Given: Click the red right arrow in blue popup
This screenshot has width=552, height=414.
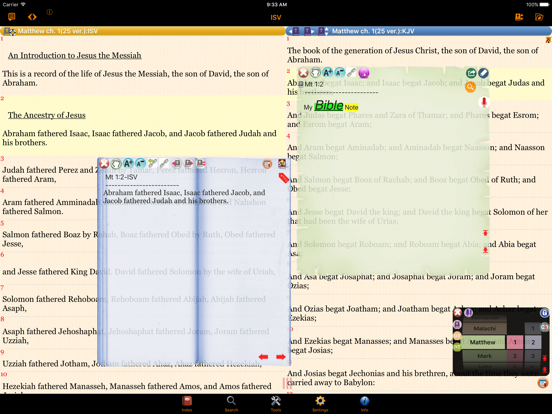Looking at the screenshot, I should pyautogui.click(x=281, y=357).
